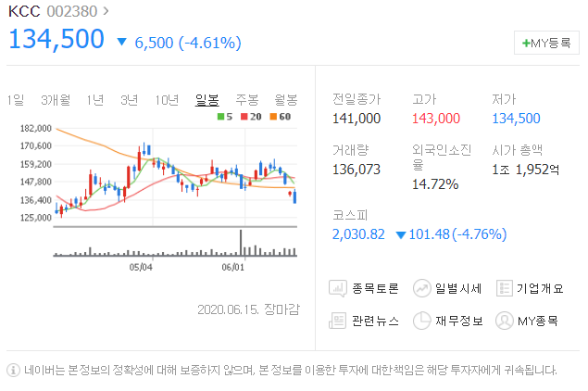
Task: Click the 전일종가 label
Action: [x=357, y=99]
